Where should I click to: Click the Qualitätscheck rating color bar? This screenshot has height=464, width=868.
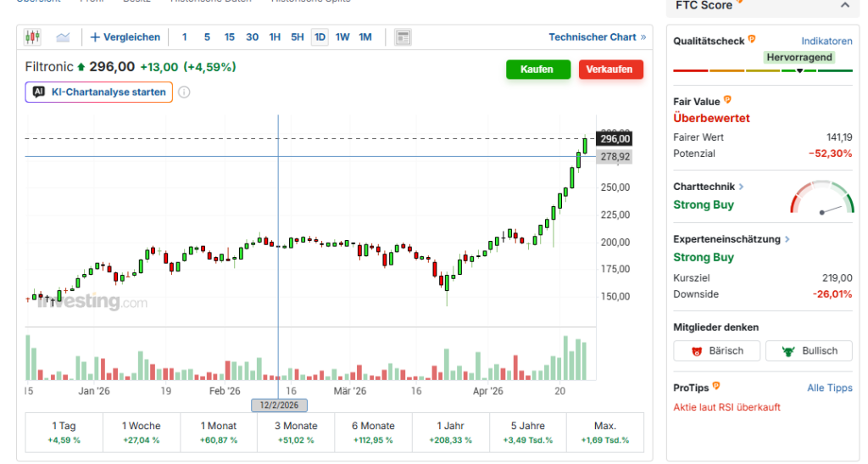click(763, 70)
